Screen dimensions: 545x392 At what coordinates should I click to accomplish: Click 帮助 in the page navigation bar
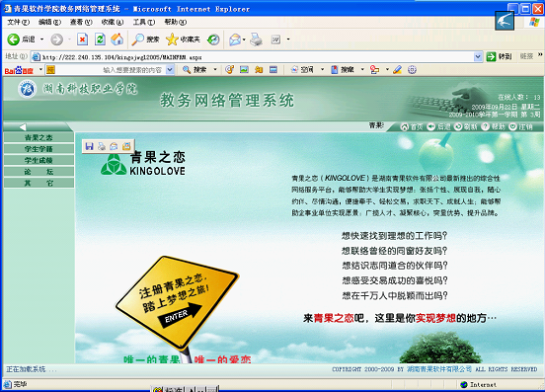(494, 127)
